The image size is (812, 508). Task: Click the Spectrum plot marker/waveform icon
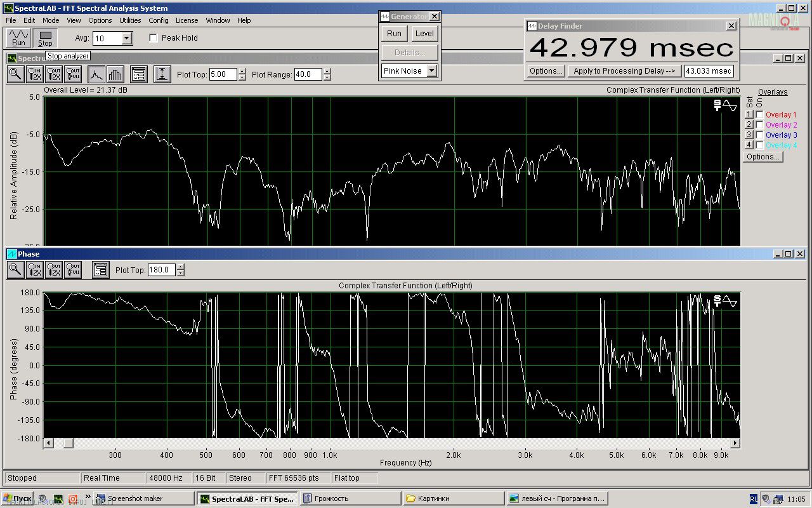(725, 105)
